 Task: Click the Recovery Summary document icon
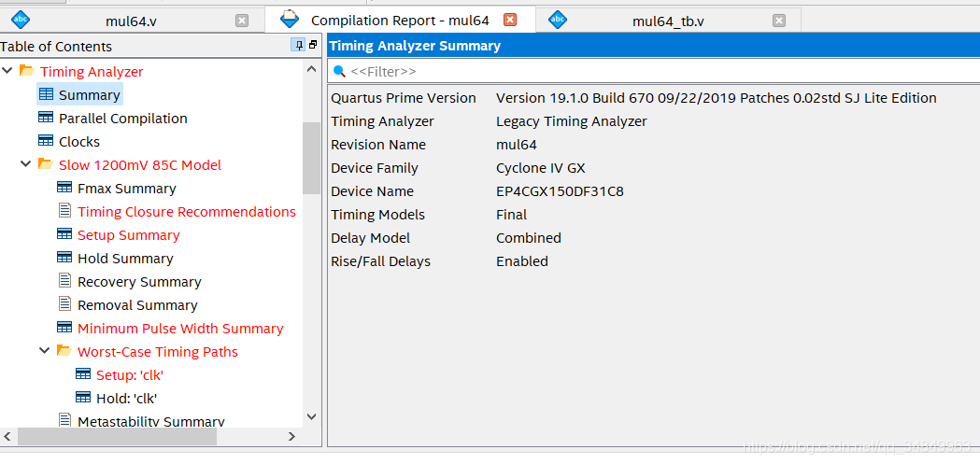(65, 281)
